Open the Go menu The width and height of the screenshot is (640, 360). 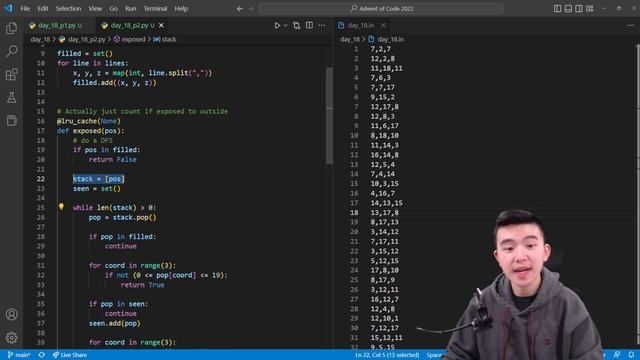(113, 9)
